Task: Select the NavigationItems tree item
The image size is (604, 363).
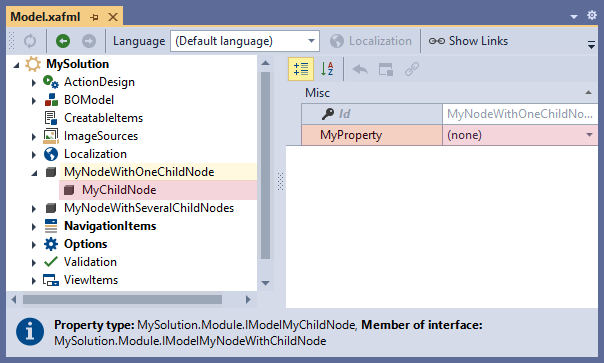Action: click(110, 226)
